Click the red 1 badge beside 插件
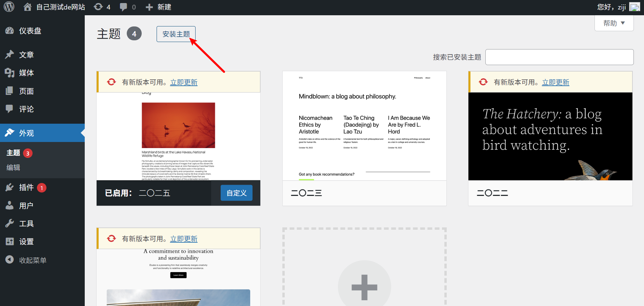644x306 pixels. [42, 187]
